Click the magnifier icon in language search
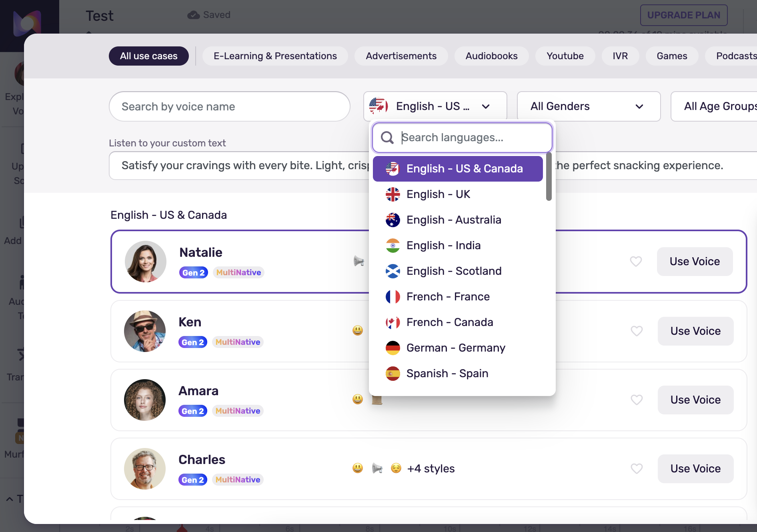757x532 pixels. [387, 138]
